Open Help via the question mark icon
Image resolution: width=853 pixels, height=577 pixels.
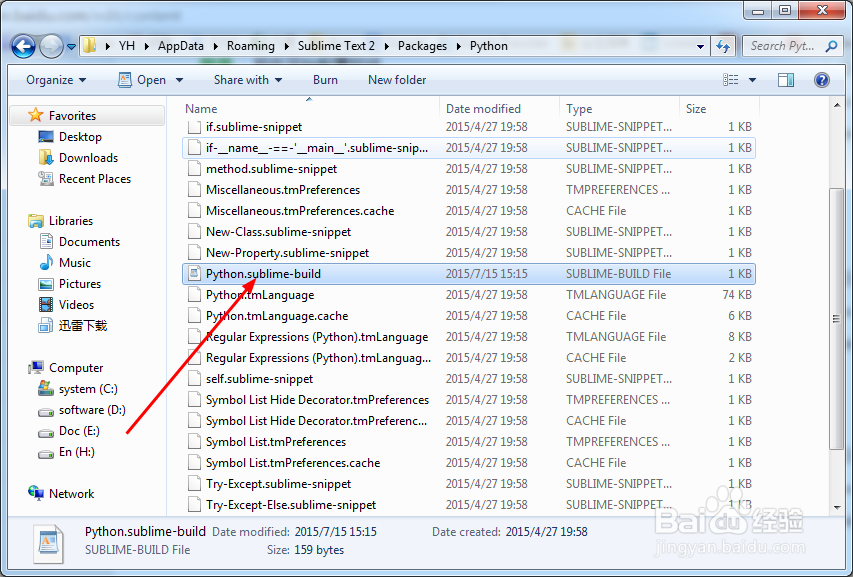(821, 80)
